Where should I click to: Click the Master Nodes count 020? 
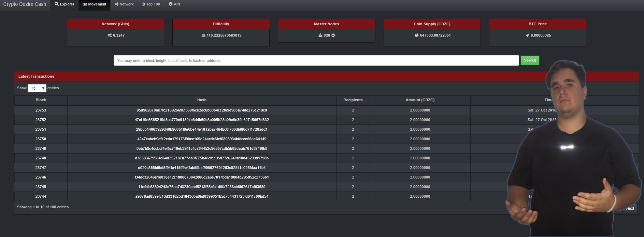[x=327, y=35]
